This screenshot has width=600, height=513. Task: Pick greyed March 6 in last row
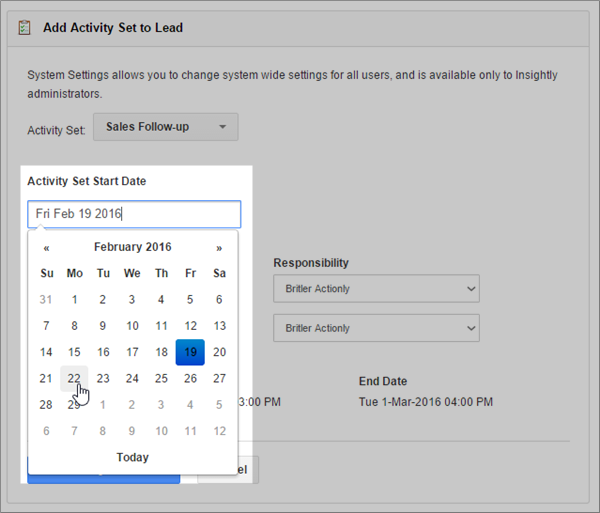(x=46, y=431)
